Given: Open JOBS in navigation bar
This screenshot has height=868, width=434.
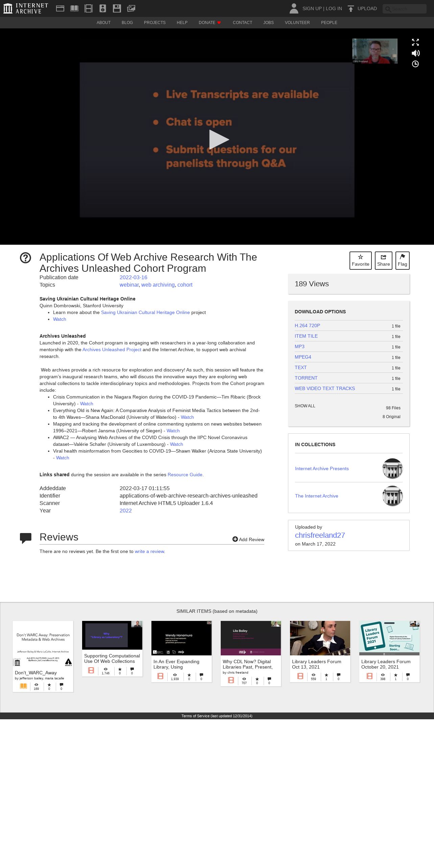Looking at the screenshot, I should point(268,23).
